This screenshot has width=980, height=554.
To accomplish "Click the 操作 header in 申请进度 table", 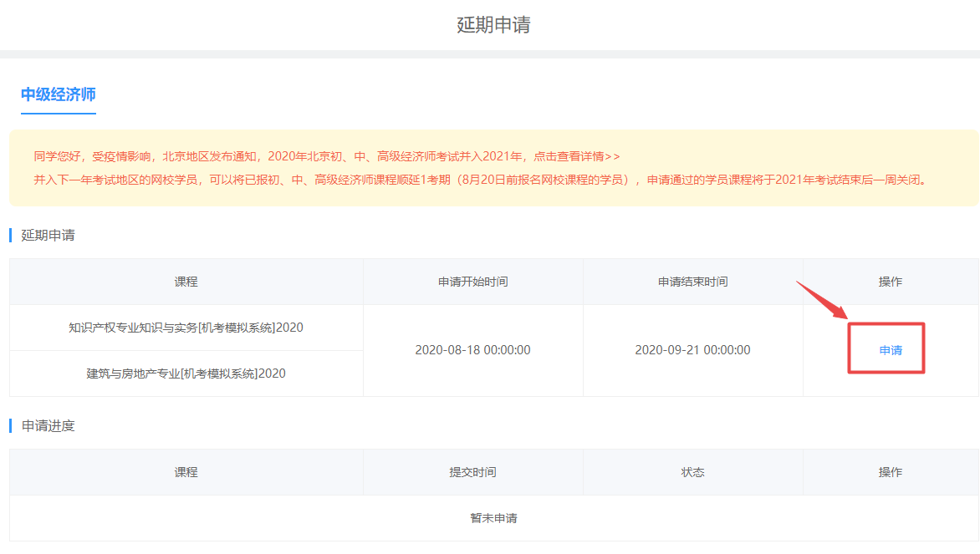I will [891, 471].
